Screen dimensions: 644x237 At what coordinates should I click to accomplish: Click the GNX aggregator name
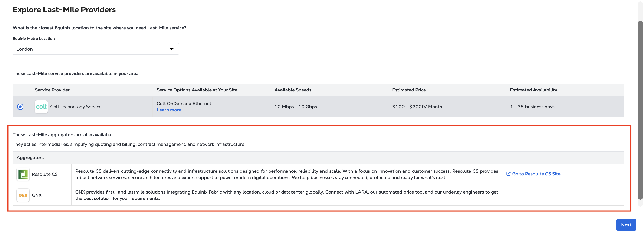pyautogui.click(x=37, y=195)
